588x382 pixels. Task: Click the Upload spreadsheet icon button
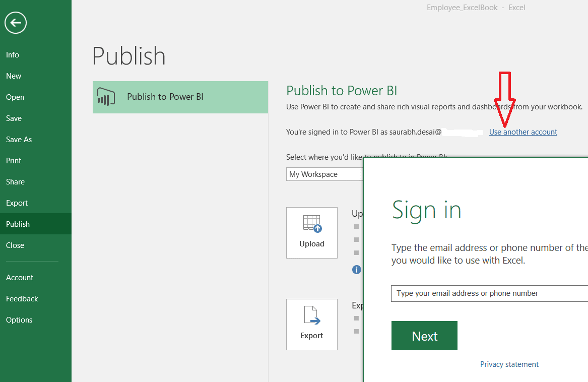click(x=311, y=233)
